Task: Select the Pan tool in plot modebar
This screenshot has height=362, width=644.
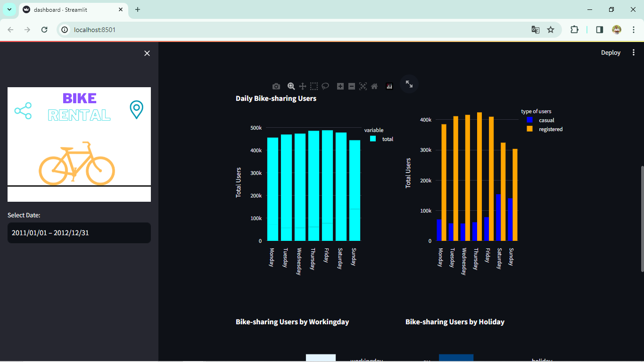Action: 303,86
